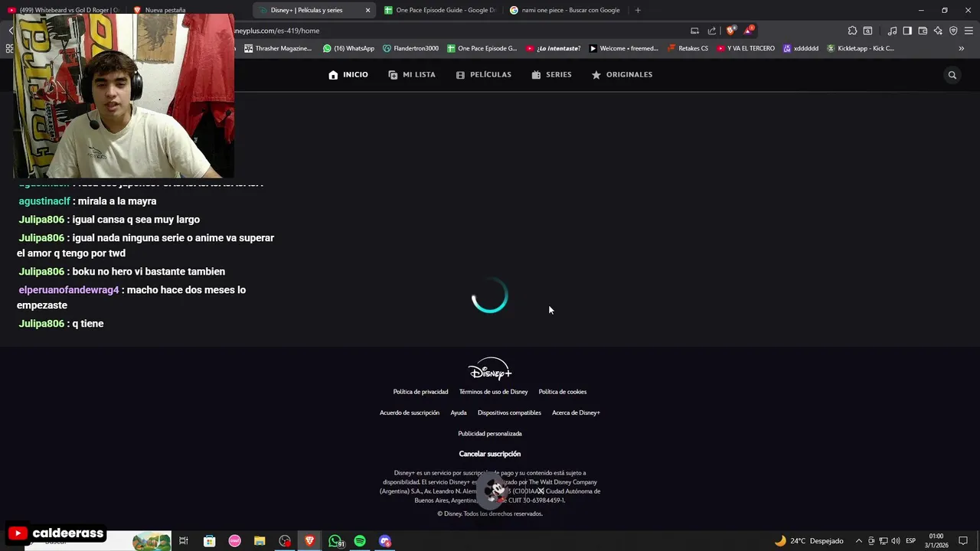Screen dimensions: 980x551
Task: Open Brave Shields lion icon
Action: pyautogui.click(x=731, y=31)
